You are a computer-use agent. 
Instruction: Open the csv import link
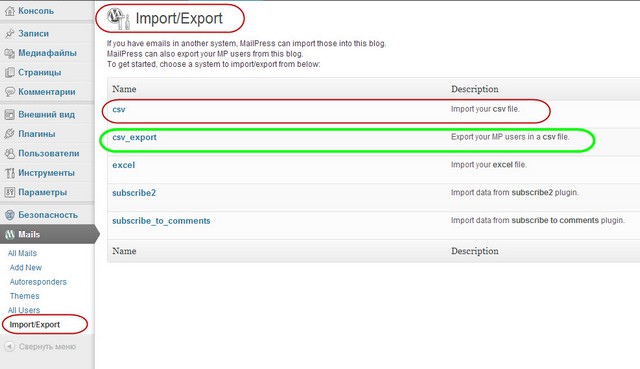(x=119, y=109)
